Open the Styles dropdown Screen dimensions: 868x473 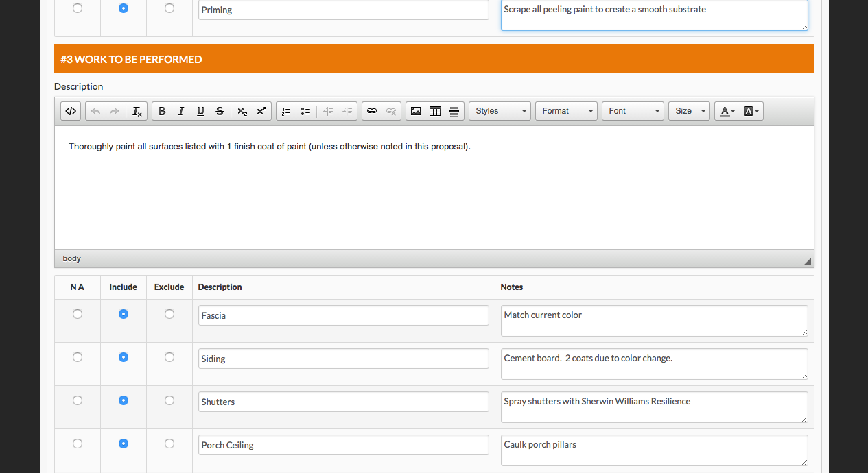(500, 111)
